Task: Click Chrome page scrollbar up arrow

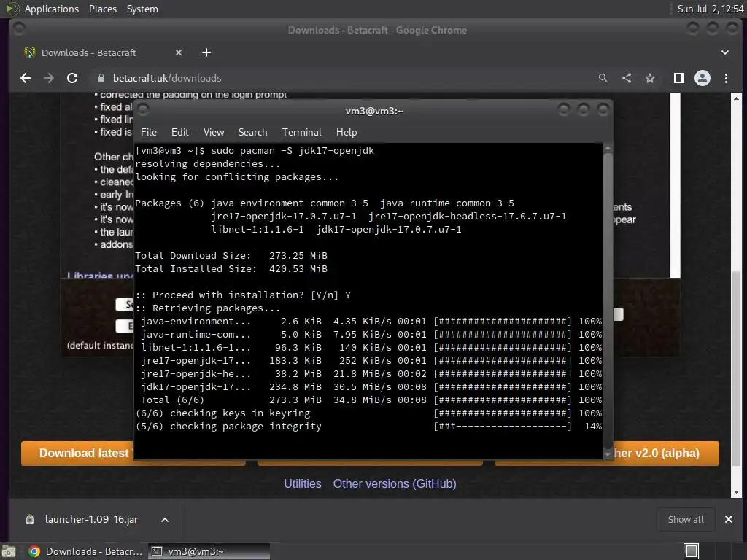Action: tap(736, 98)
